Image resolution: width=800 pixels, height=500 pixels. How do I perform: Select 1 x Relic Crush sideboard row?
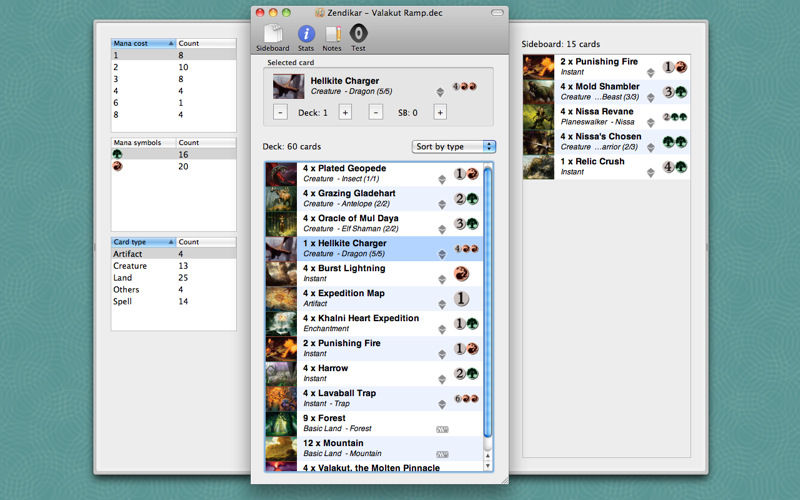point(606,167)
